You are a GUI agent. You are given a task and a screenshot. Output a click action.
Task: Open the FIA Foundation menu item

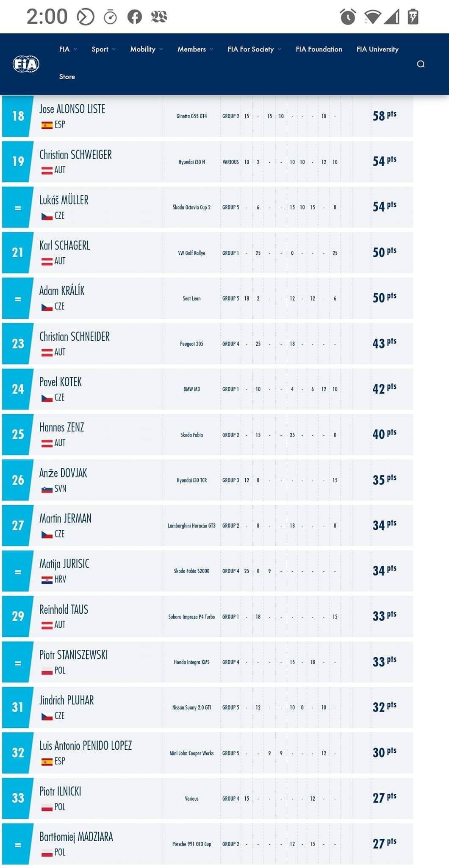pyautogui.click(x=319, y=49)
